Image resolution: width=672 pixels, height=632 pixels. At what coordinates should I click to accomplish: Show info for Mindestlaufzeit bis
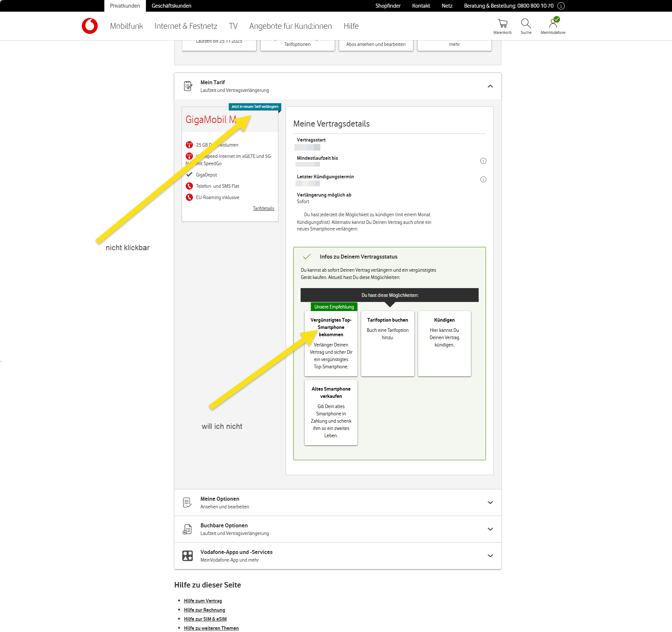point(483,161)
